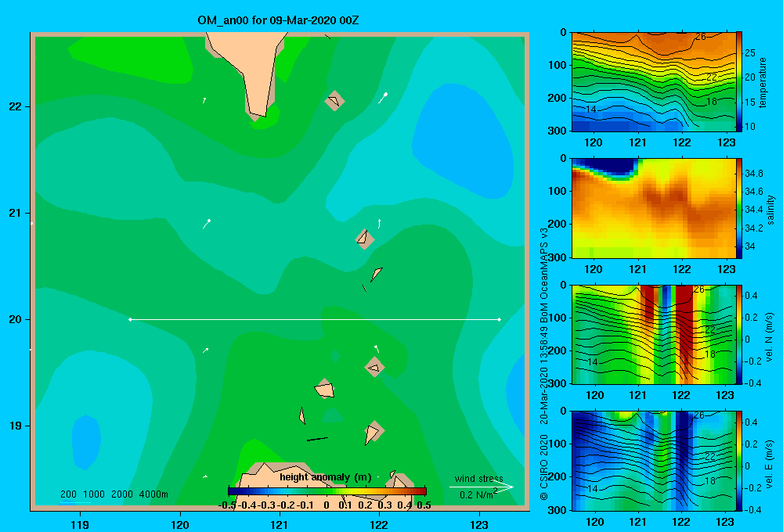The width and height of the screenshot is (783, 532).
Task: Click the blue low-anomaly patch near 119E 19N
Action: (86, 443)
